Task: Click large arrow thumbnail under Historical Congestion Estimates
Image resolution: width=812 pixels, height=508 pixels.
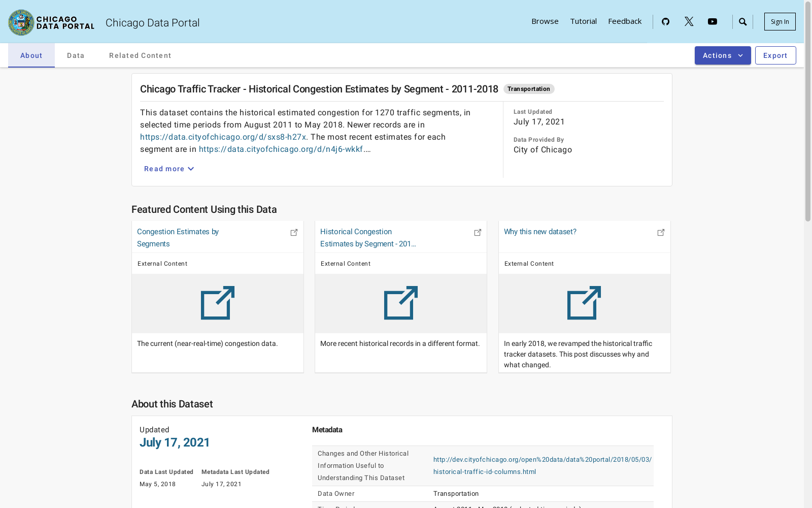Action: [401, 303]
